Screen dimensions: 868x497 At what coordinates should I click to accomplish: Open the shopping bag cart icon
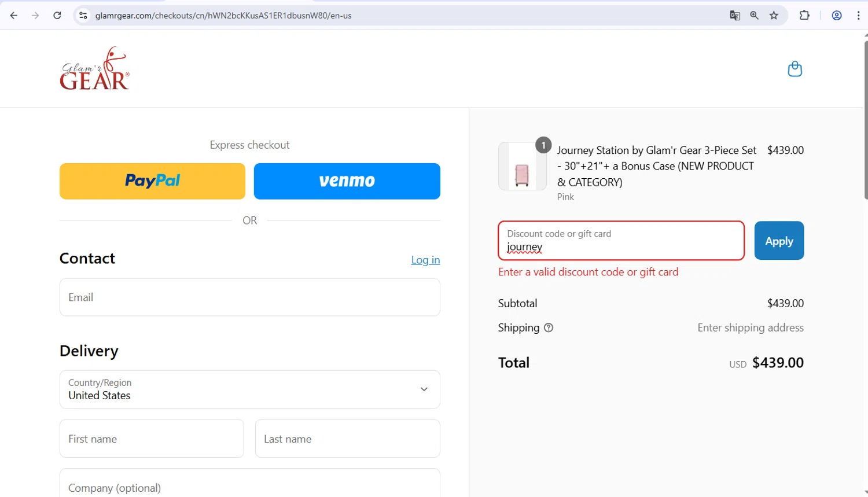(x=795, y=69)
